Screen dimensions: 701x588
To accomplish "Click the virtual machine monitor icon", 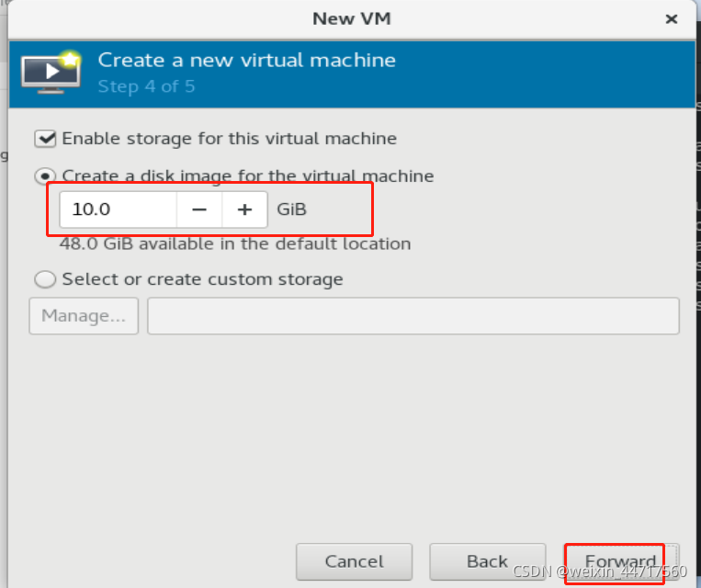I will [x=51, y=73].
